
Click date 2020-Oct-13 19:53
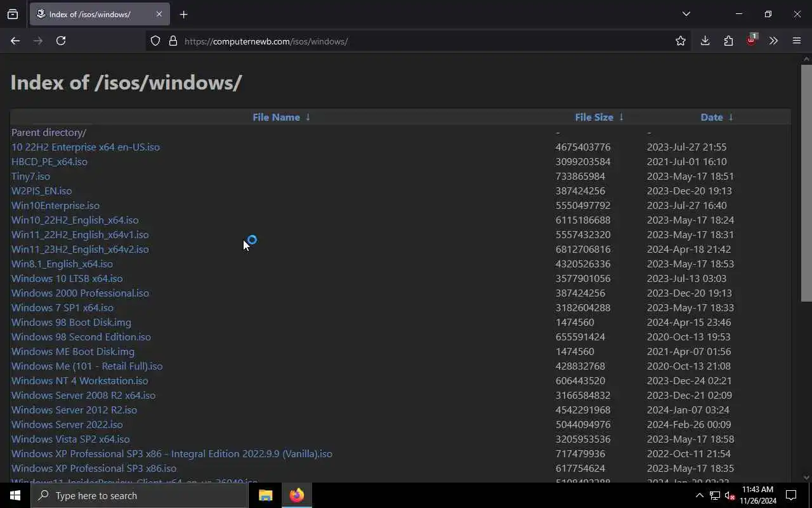689,337
